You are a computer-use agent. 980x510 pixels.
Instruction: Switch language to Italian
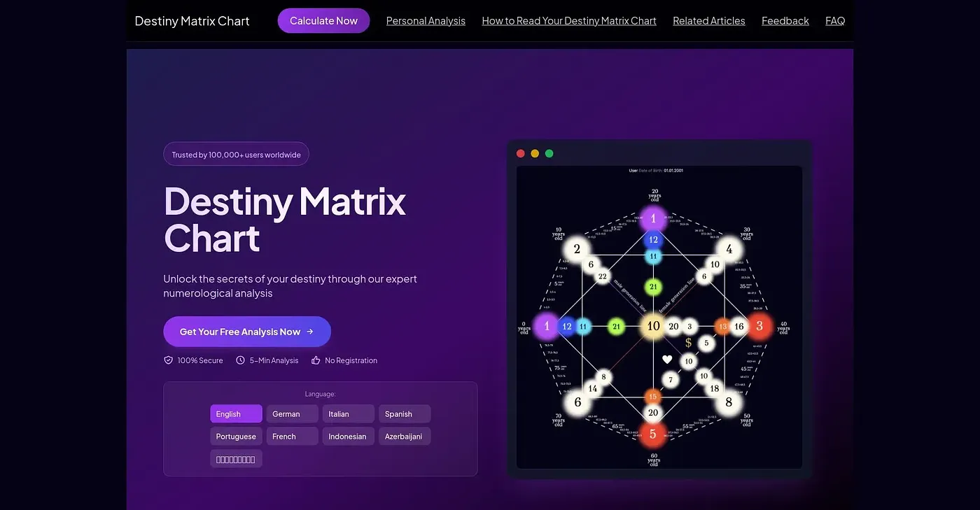(x=349, y=414)
